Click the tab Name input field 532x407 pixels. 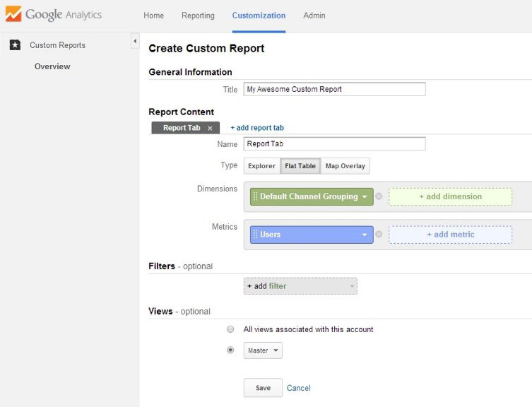pyautogui.click(x=335, y=143)
